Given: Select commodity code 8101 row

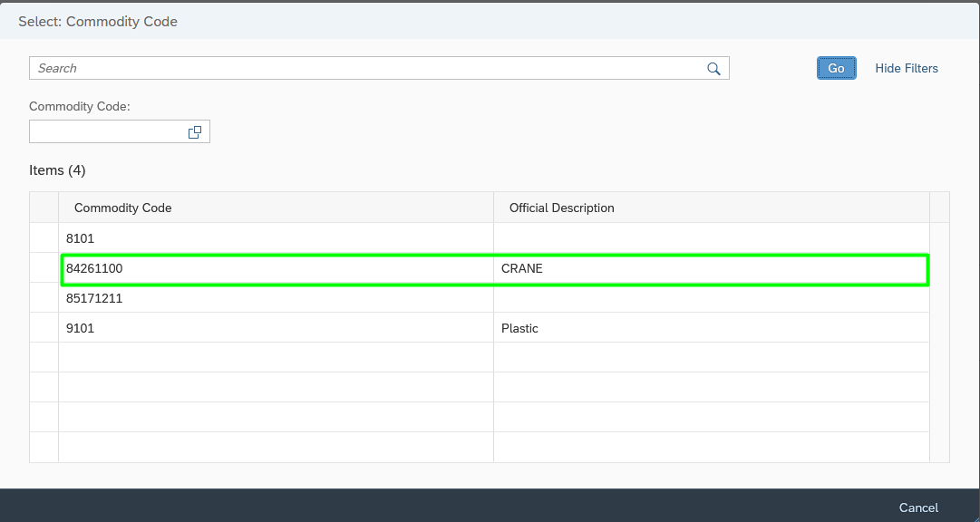Looking at the screenshot, I should pos(494,238).
